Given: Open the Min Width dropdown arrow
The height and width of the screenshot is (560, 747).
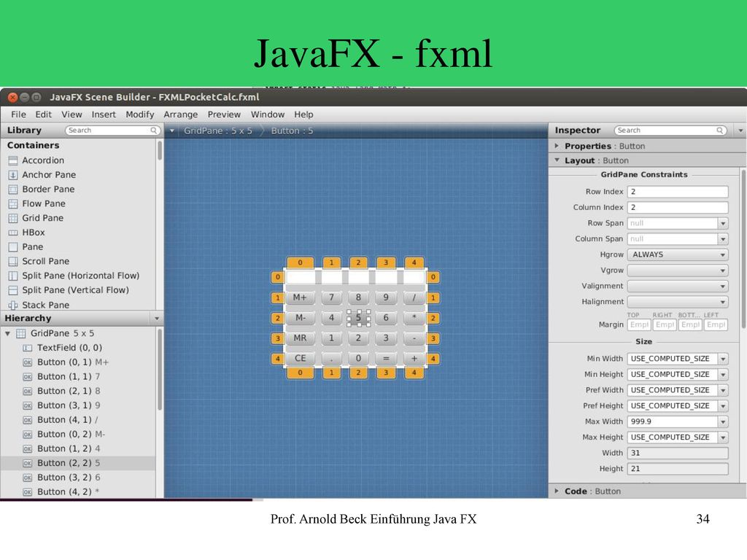Looking at the screenshot, I should click(723, 359).
